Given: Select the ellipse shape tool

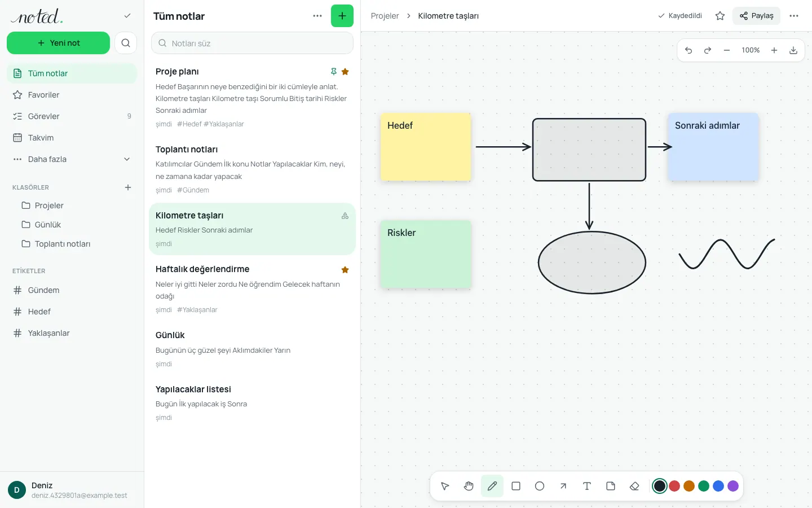Looking at the screenshot, I should [x=540, y=486].
